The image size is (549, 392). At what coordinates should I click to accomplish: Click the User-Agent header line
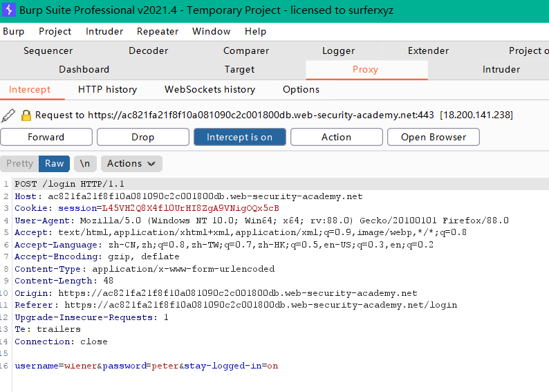tap(261, 221)
